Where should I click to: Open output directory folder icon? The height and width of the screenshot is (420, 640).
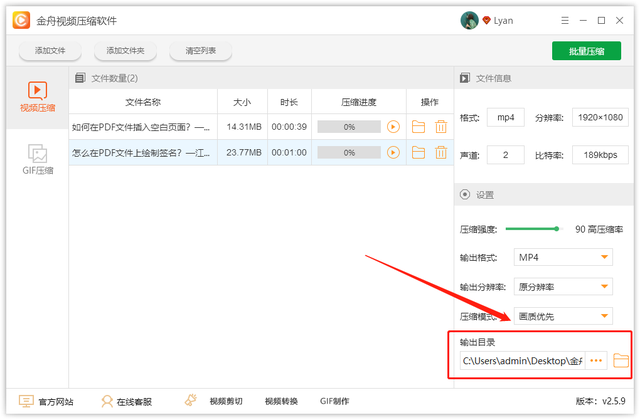[621, 360]
